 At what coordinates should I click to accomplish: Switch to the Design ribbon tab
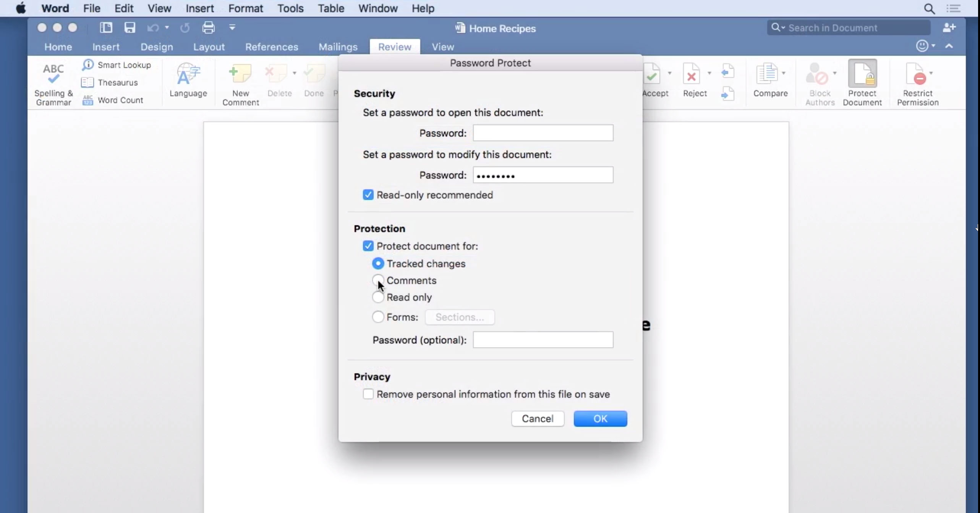(x=157, y=47)
